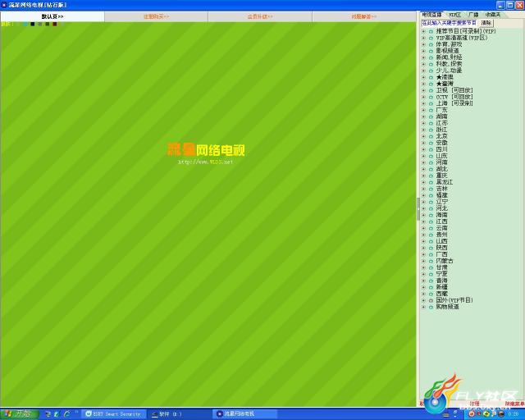Select the 江西 tree row
The image size is (525, 420).
[441, 221]
